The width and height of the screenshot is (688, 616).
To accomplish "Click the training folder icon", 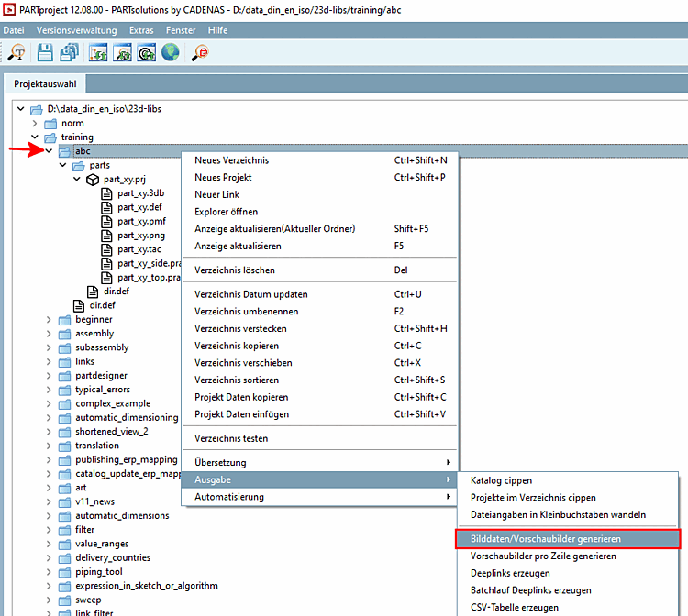I will [50, 137].
